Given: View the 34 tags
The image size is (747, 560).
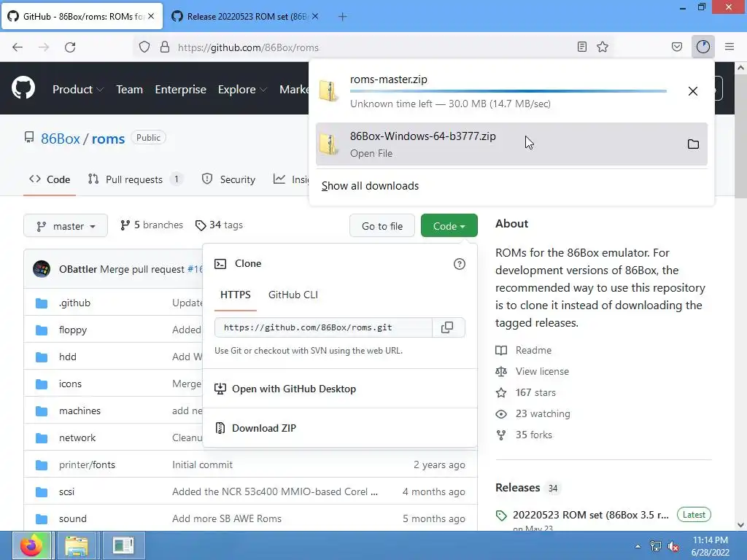Looking at the screenshot, I should pyautogui.click(x=219, y=225).
